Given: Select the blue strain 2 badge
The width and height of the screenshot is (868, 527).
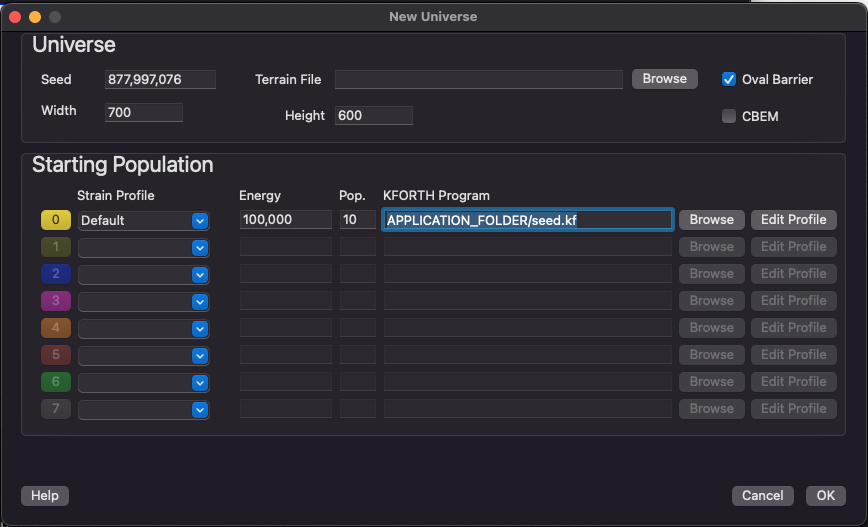Looking at the screenshot, I should [x=56, y=274].
